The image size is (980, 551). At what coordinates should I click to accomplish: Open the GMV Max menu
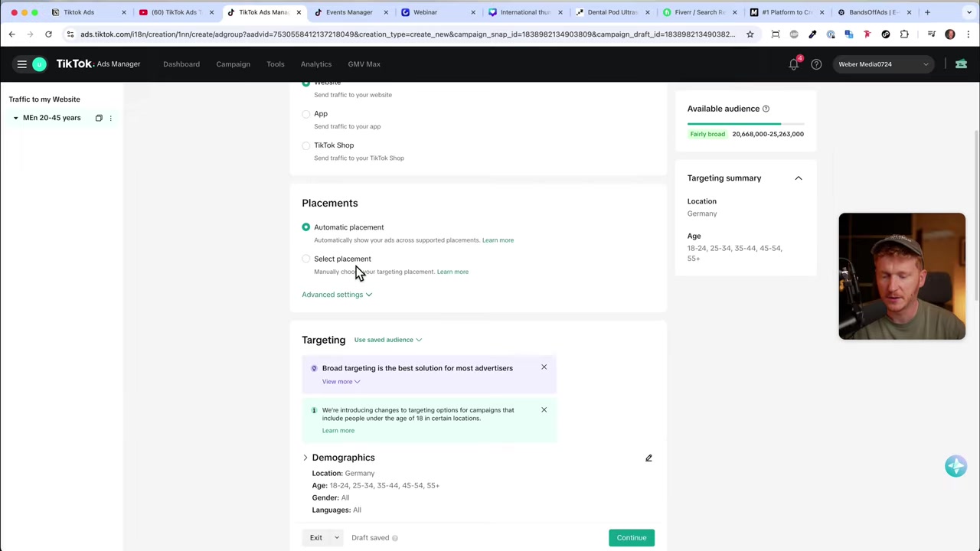coord(364,64)
